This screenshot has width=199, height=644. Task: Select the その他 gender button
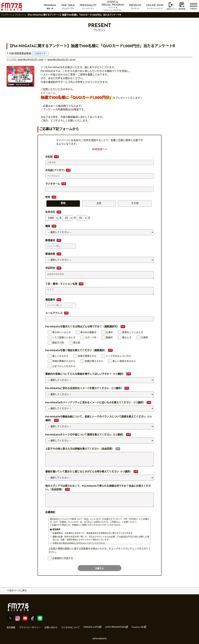coord(135,203)
